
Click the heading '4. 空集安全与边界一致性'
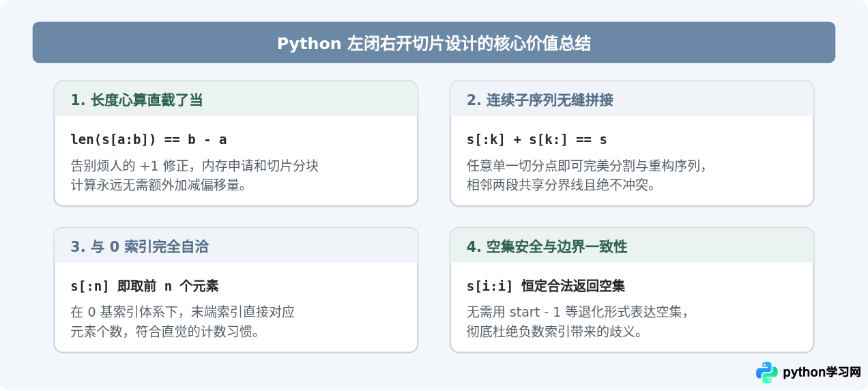547,247
